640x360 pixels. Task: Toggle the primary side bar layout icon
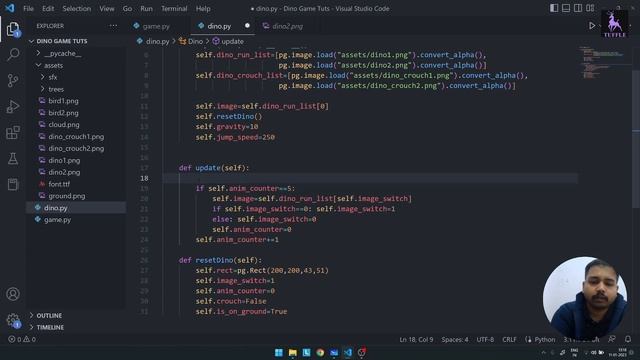click(554, 8)
